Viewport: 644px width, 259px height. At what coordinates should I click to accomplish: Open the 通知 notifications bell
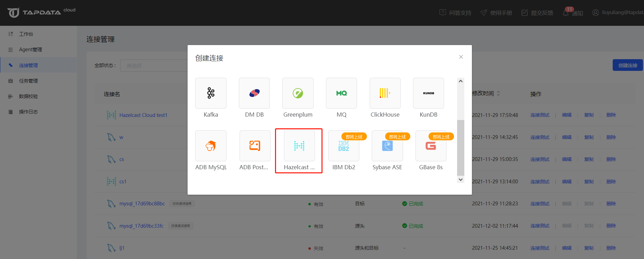[x=572, y=12]
